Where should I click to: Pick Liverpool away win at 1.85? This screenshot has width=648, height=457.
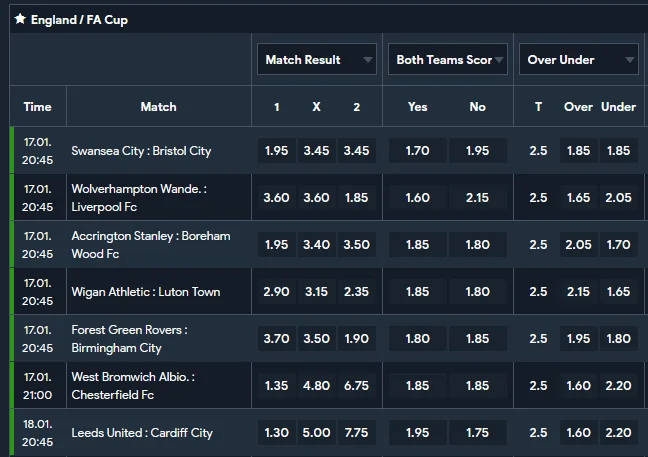[356, 198]
